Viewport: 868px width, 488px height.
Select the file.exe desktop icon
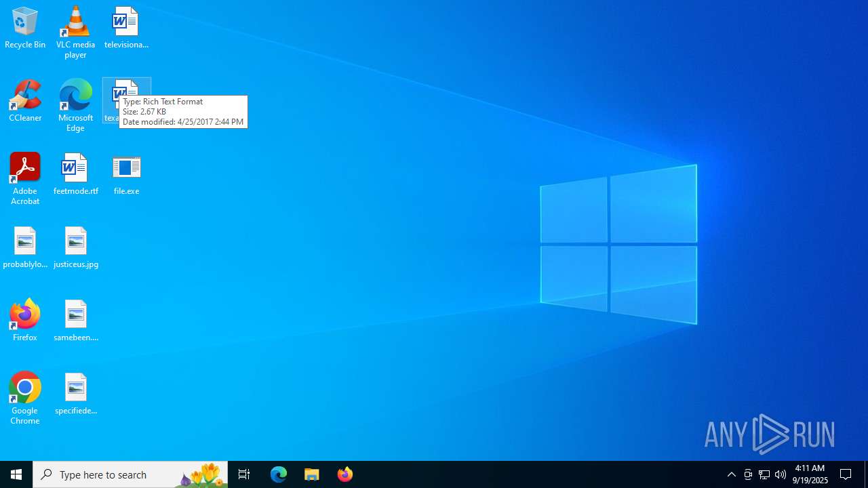pyautogui.click(x=126, y=175)
